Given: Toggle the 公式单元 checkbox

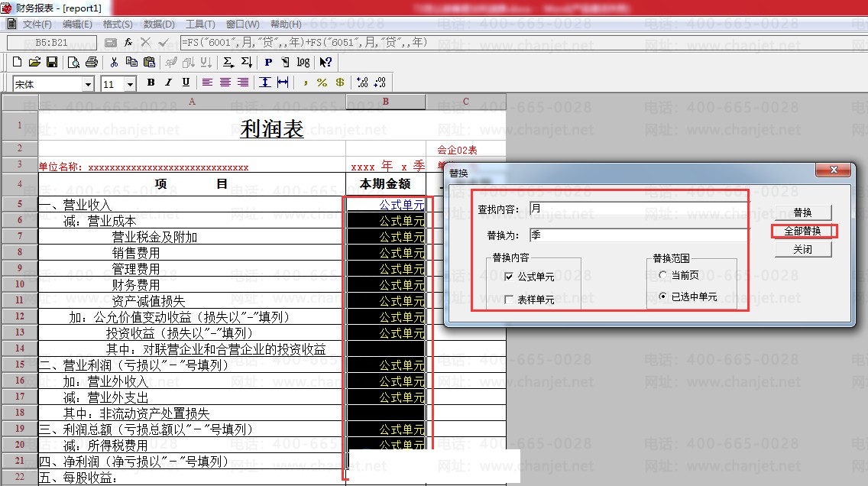Looking at the screenshot, I should [x=510, y=276].
